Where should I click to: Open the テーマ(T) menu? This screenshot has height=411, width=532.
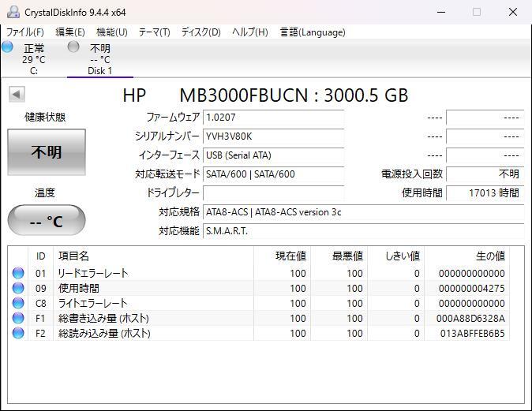tap(154, 32)
